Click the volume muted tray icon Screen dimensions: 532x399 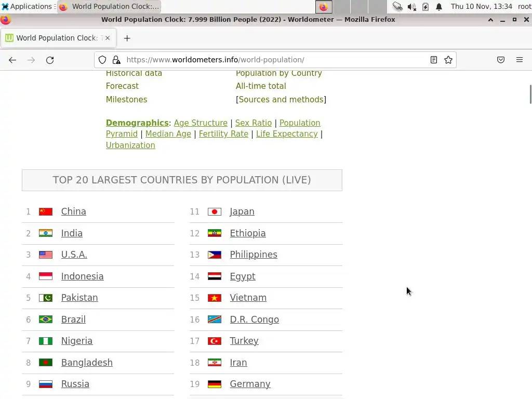[411, 7]
